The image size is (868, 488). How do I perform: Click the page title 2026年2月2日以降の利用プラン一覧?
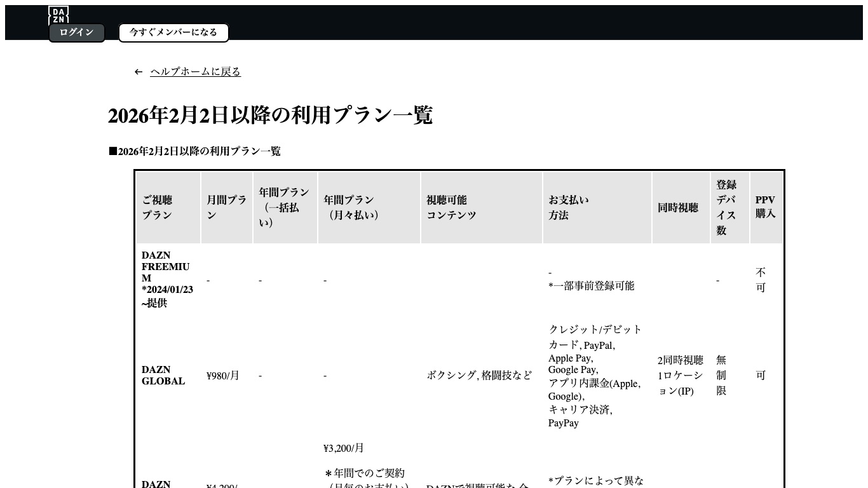click(270, 115)
